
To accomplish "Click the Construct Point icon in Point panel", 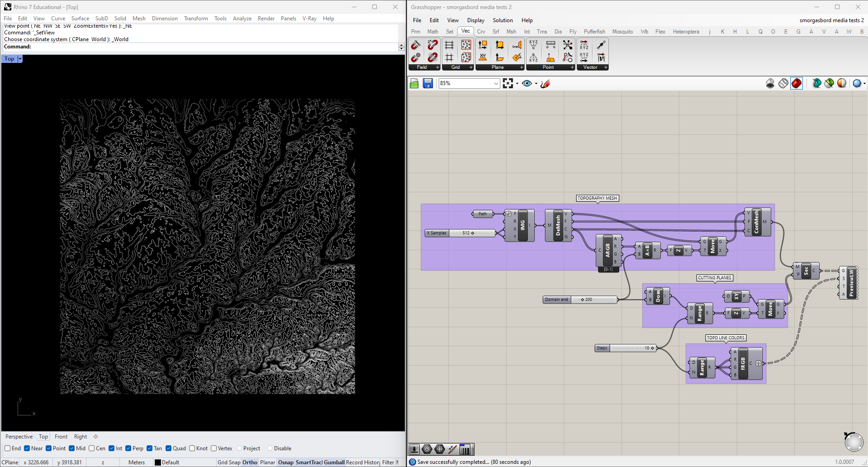I will tap(534, 45).
